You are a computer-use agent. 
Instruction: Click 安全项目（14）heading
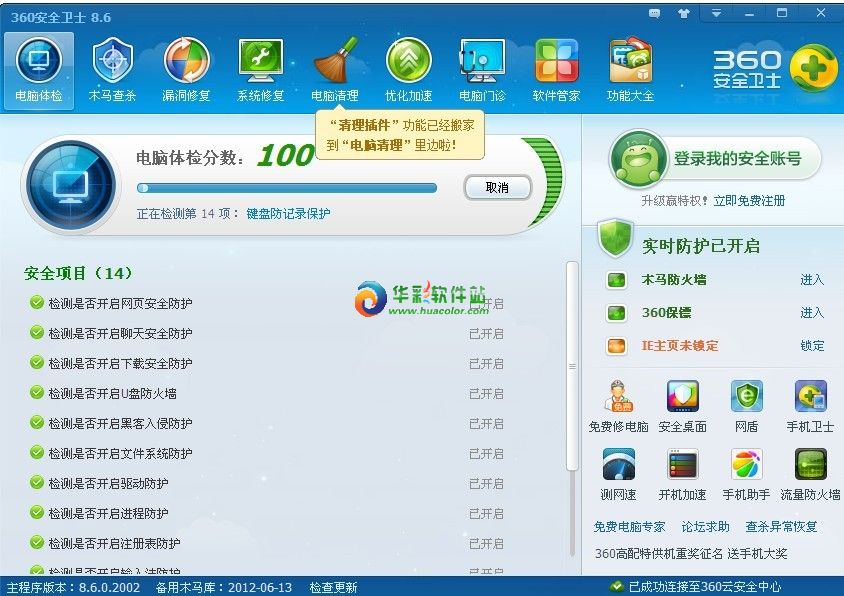pyautogui.click(x=79, y=273)
